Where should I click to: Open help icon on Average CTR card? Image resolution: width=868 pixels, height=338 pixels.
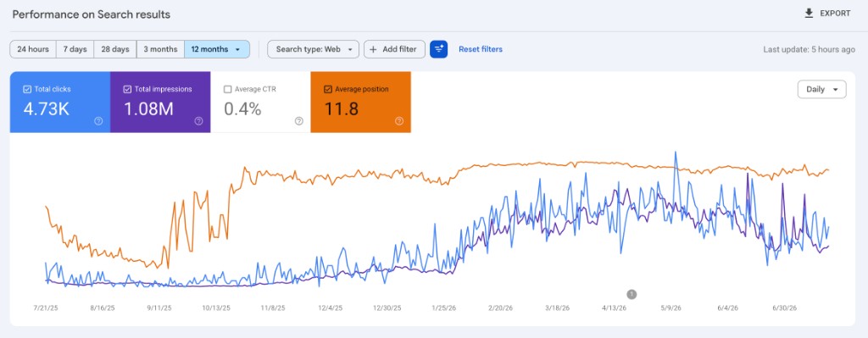point(299,121)
